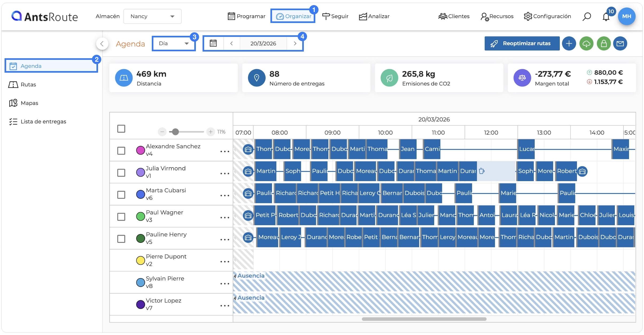The height and width of the screenshot is (335, 644).
Task: Switch to the Programar tab
Action: 246,16
